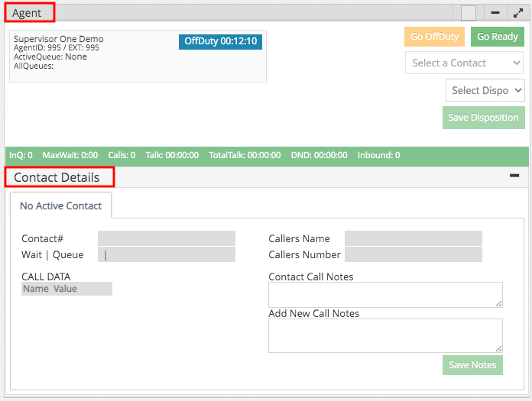Viewport: 532px width, 401px height.
Task: Click the DND: 00:00:00 statistic
Action: tap(319, 155)
